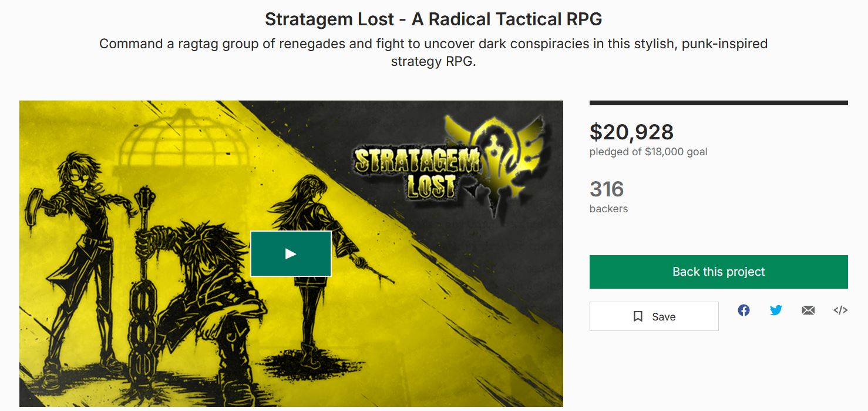This screenshot has width=868, height=411.
Task: Share the project on Twitter
Action: 776,310
